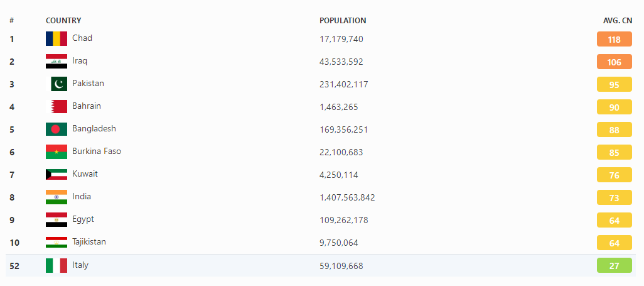The height and width of the screenshot is (286, 644).
Task: Click the Bangladesh flag icon
Action: (x=56, y=129)
